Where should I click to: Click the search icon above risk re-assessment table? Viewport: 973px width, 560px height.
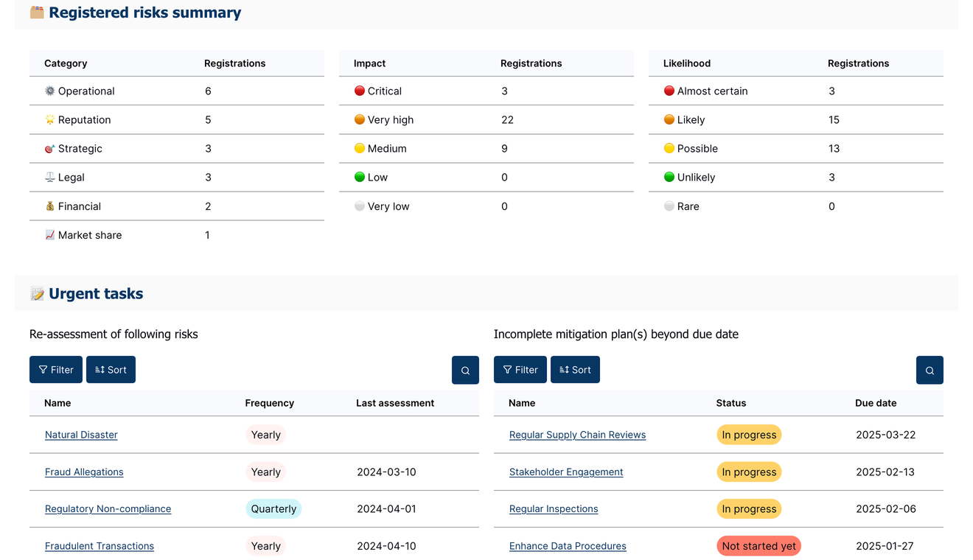pos(465,370)
